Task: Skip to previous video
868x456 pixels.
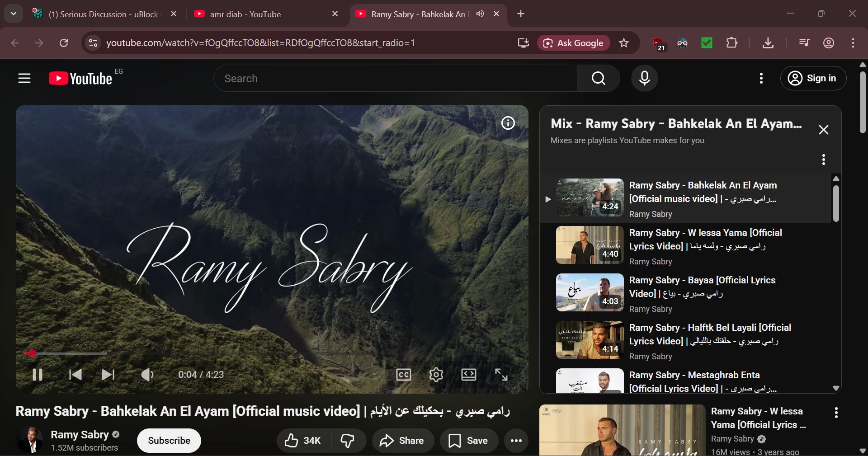Action: (x=75, y=375)
